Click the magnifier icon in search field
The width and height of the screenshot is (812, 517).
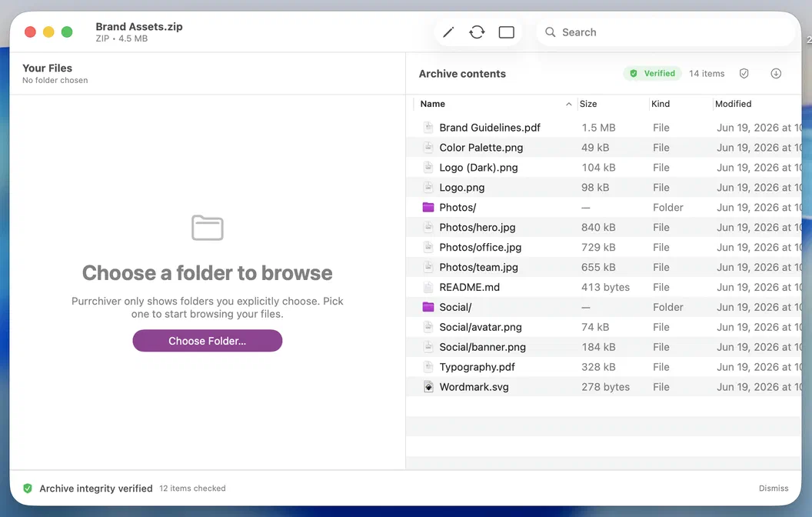(x=551, y=32)
